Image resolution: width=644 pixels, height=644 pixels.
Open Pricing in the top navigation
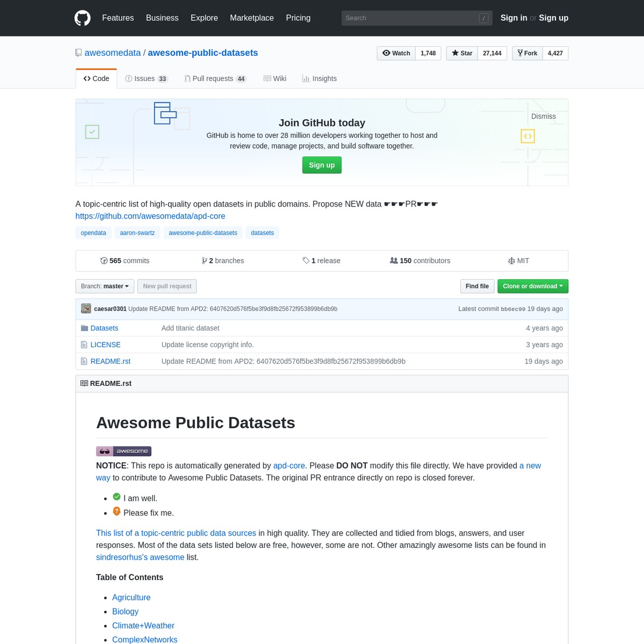point(298,18)
